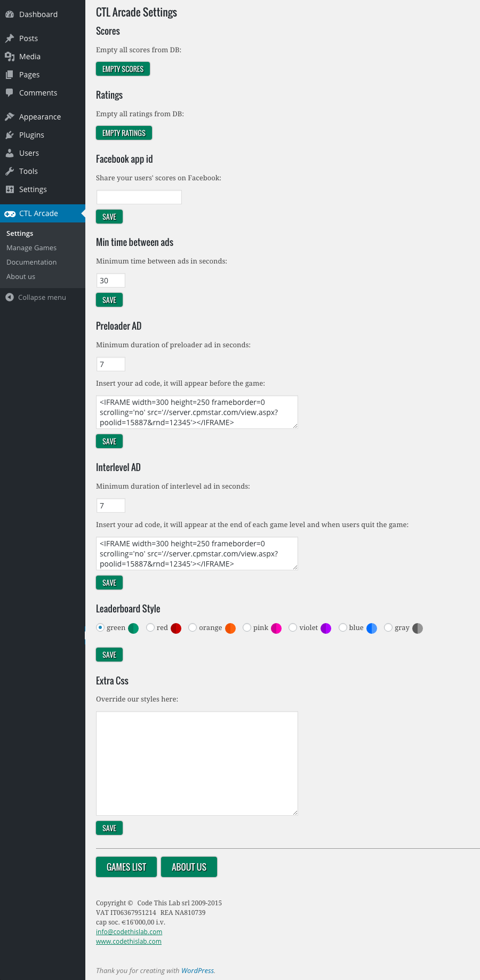Click the Plugins icon
The height and width of the screenshot is (980, 480).
(10, 134)
